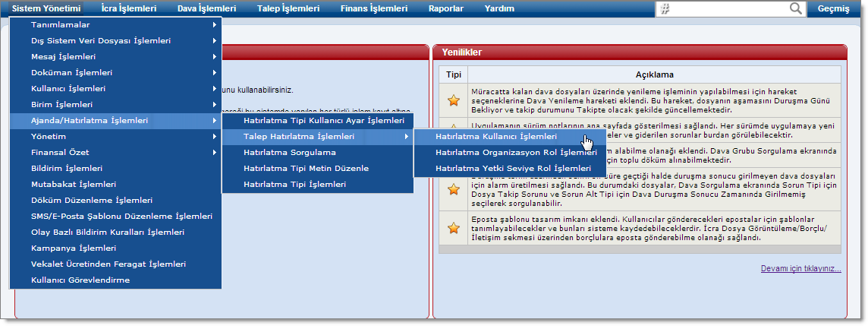Choose Hatırlatma Organizasyon Rol İşlemleri

(509, 153)
